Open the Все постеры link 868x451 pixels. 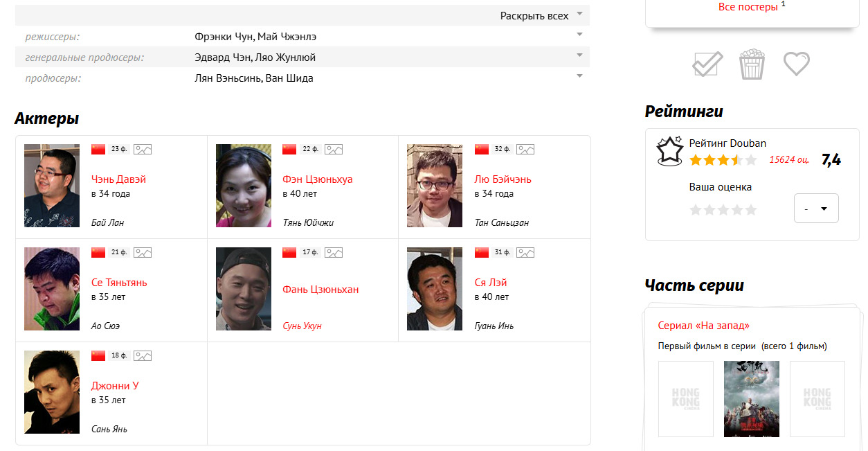click(748, 7)
